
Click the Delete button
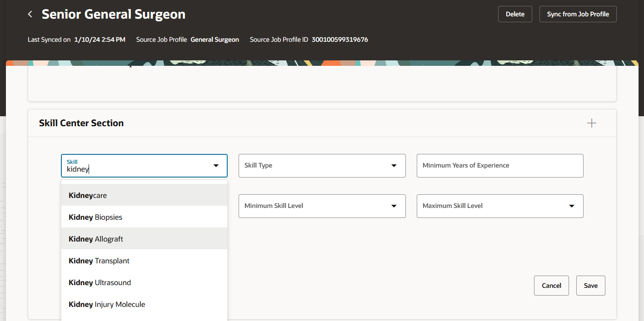point(515,14)
